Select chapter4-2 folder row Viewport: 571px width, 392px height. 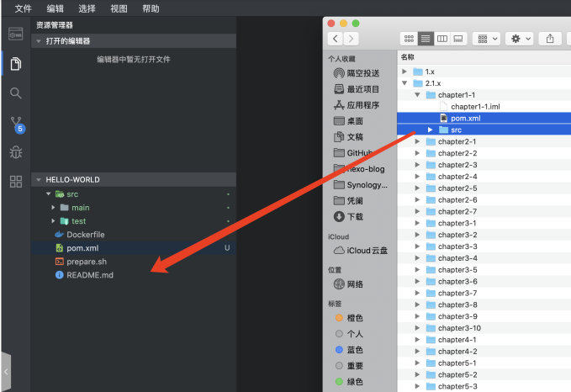[x=484, y=351]
